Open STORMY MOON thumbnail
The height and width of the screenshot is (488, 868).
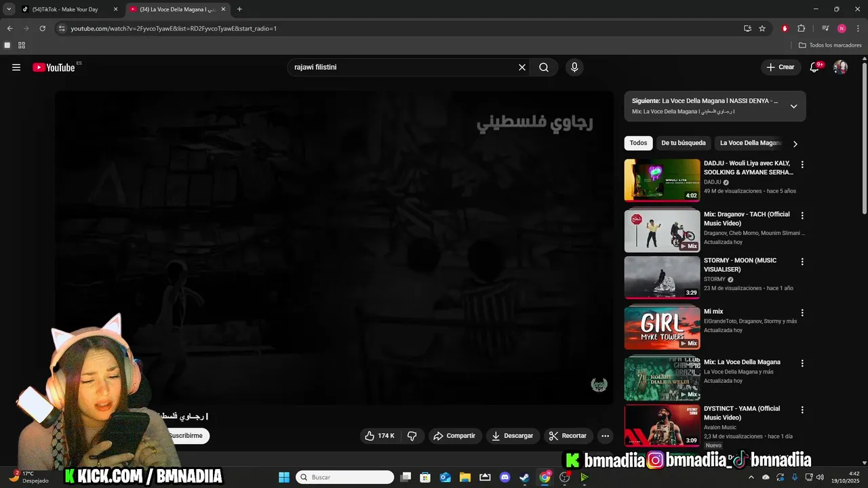coord(662,277)
